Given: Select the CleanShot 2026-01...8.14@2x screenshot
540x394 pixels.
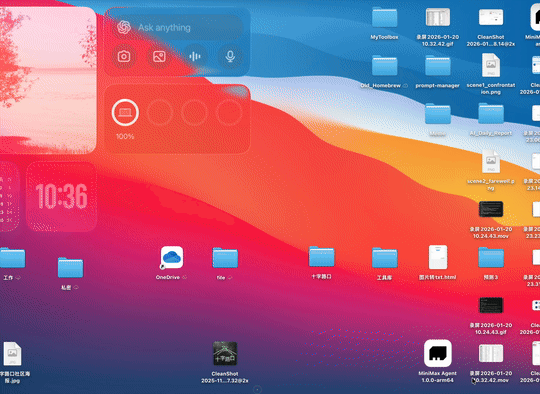Looking at the screenshot, I should [491, 17].
